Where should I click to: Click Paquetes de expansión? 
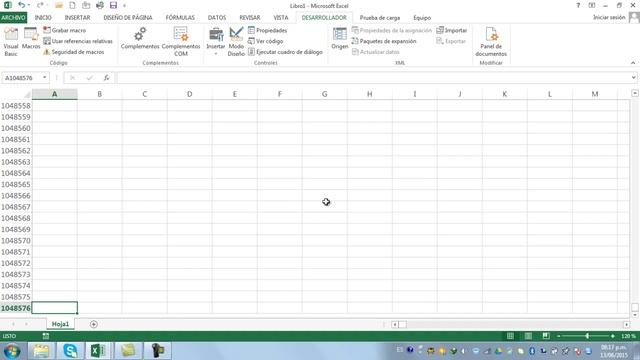[x=384, y=41]
